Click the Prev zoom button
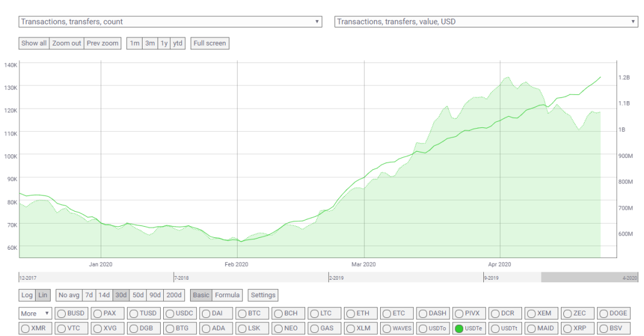Image resolution: width=644 pixels, height=336 pixels. click(x=103, y=43)
